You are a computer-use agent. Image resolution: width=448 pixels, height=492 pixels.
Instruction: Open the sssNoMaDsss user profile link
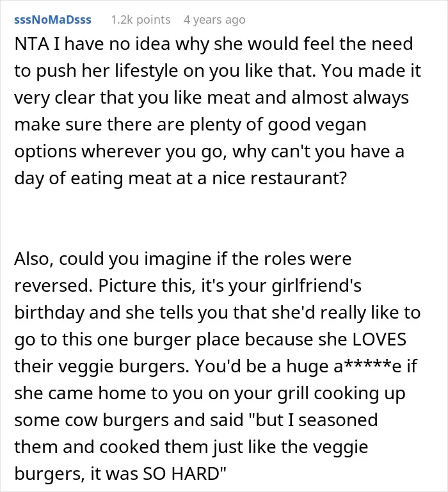52,20
